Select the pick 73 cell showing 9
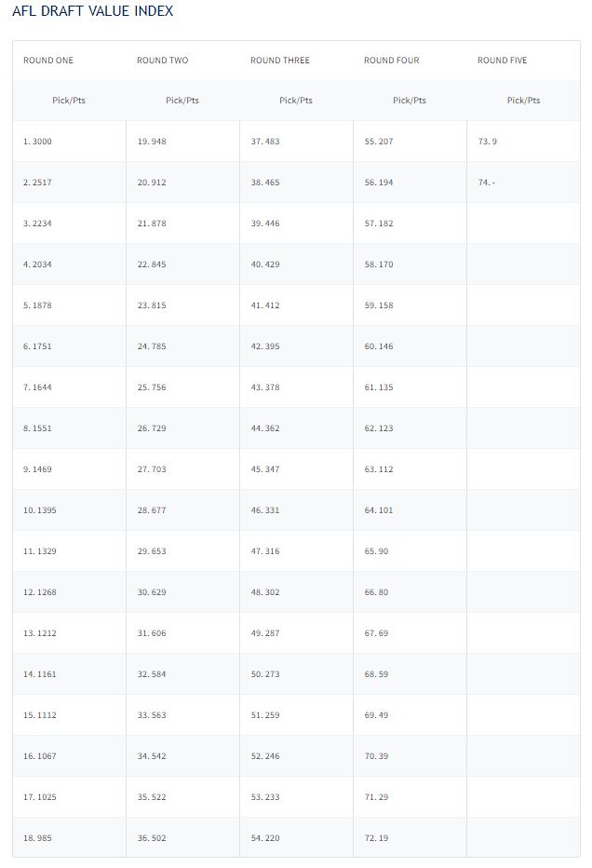The width and height of the screenshot is (592, 868). (x=487, y=142)
